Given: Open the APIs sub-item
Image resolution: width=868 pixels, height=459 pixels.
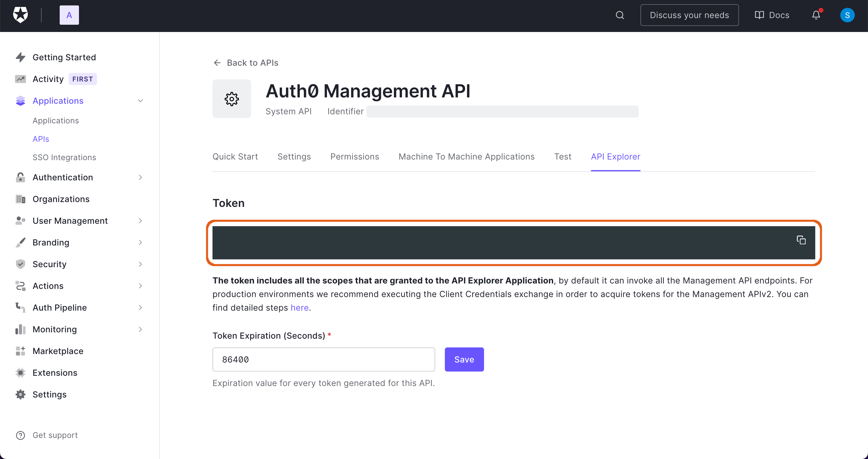Looking at the screenshot, I should coord(41,139).
